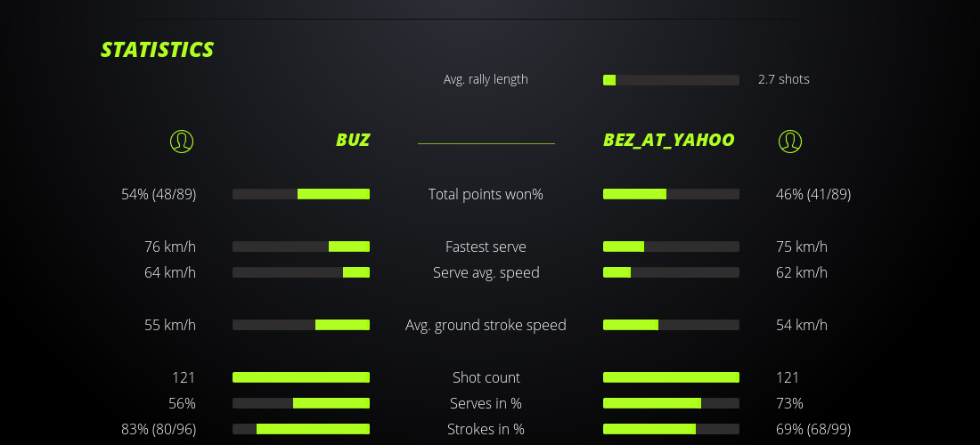
Task: Select the Fastest serve label
Action: pos(486,247)
